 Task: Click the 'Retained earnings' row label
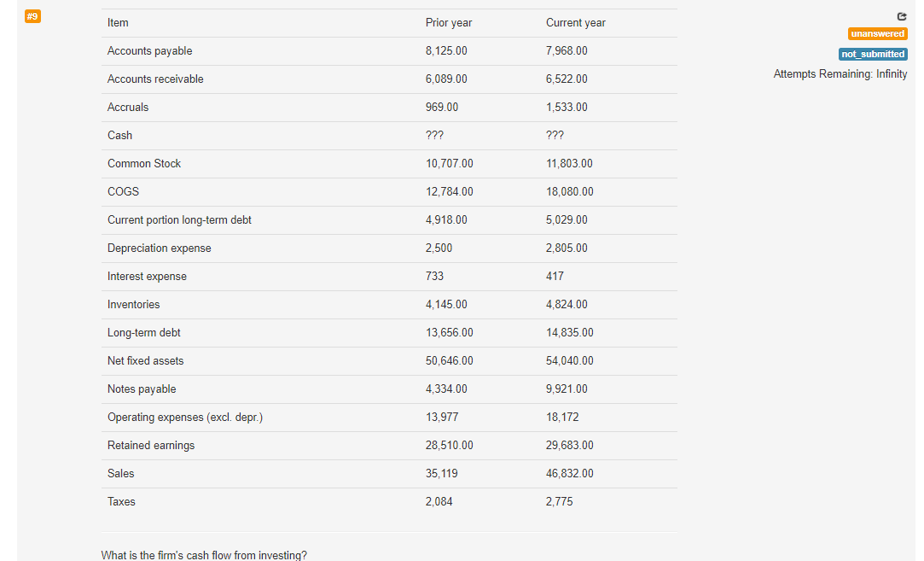[x=150, y=446]
